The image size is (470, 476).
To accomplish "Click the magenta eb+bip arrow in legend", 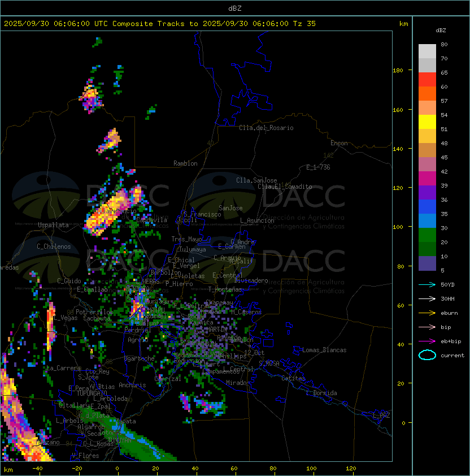I will (x=427, y=341).
